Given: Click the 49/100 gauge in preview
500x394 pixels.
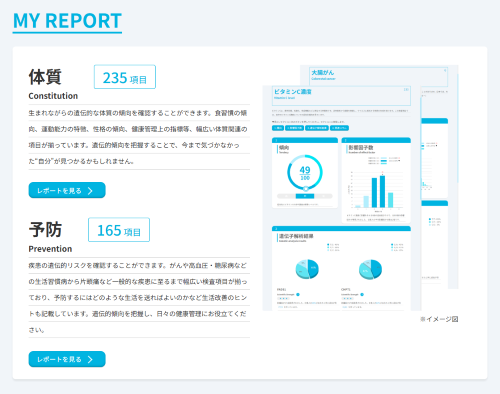Looking at the screenshot, I should coord(305,173).
